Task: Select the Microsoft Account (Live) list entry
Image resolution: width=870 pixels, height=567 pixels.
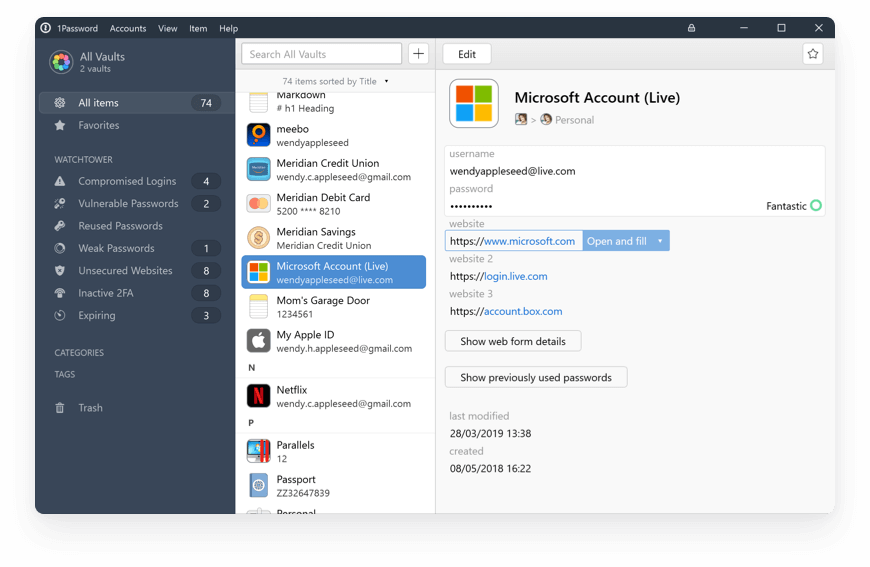Action: click(333, 272)
